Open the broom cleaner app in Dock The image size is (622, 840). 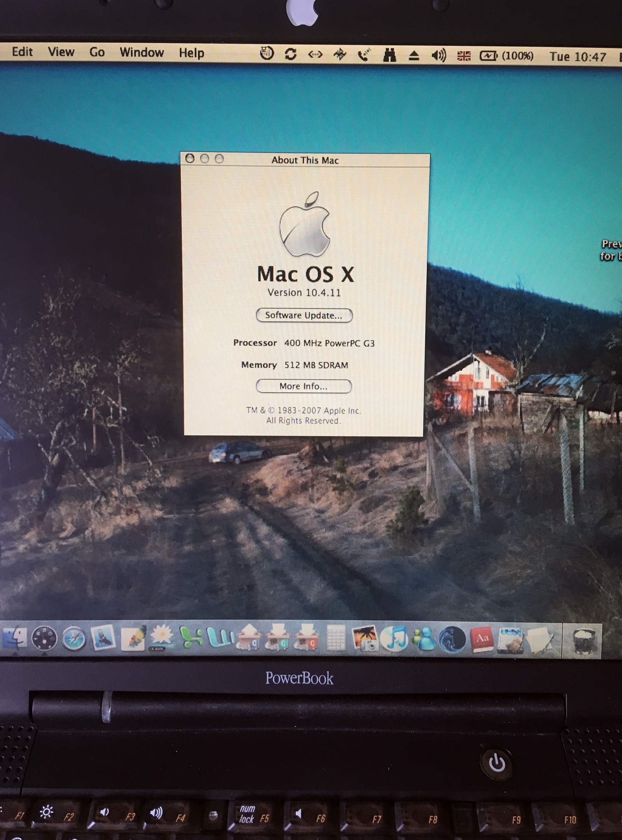[x=510, y=640]
